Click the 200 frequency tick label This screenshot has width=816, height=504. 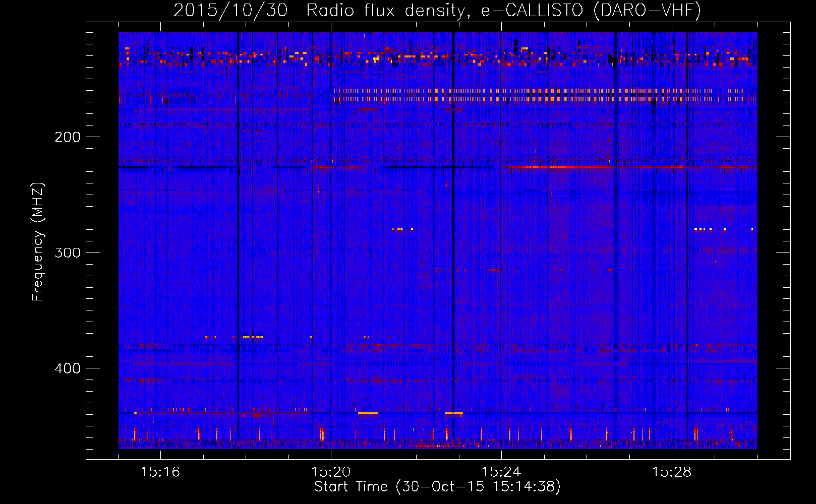pos(68,137)
